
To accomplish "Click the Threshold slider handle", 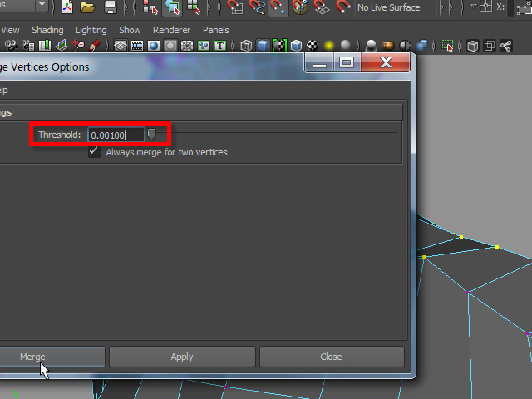I will [151, 134].
